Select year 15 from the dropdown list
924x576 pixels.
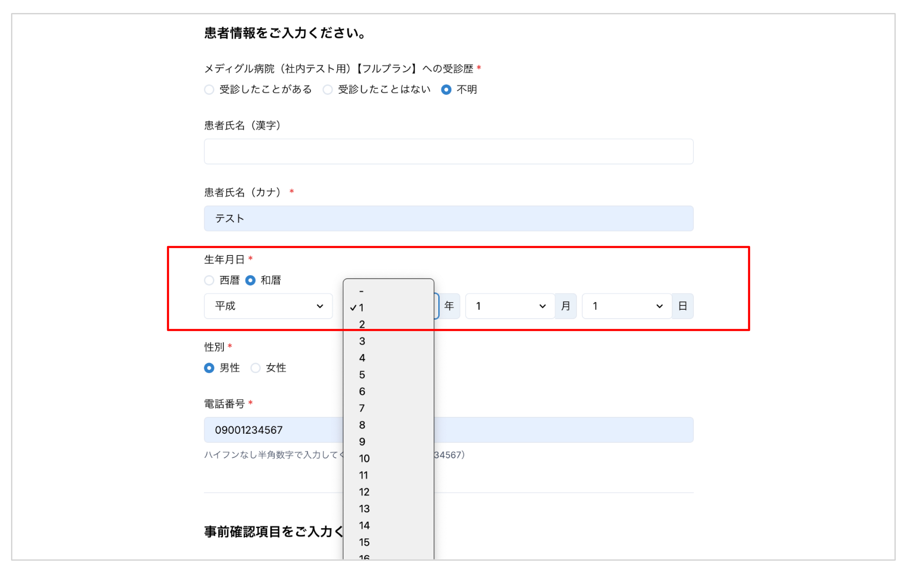tap(364, 542)
